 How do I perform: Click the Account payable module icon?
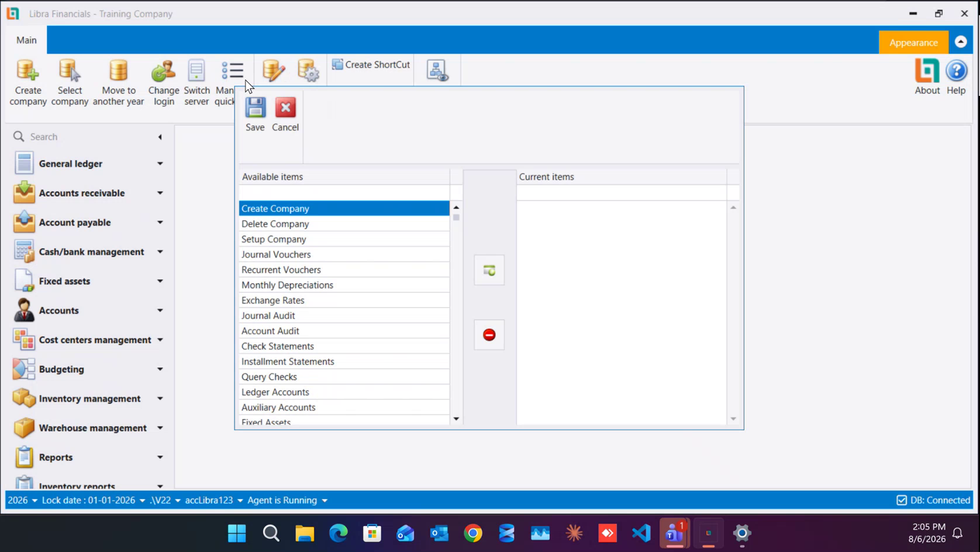tap(24, 222)
